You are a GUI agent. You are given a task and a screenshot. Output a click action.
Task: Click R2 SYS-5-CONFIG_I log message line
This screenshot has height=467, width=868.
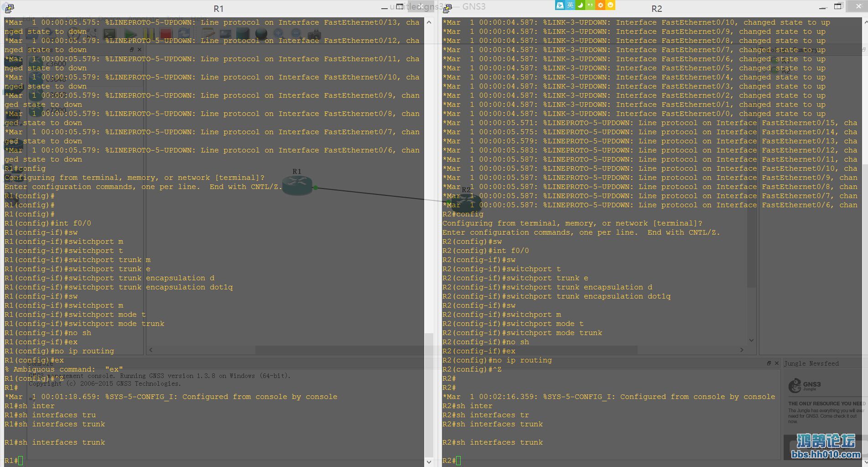click(x=609, y=397)
